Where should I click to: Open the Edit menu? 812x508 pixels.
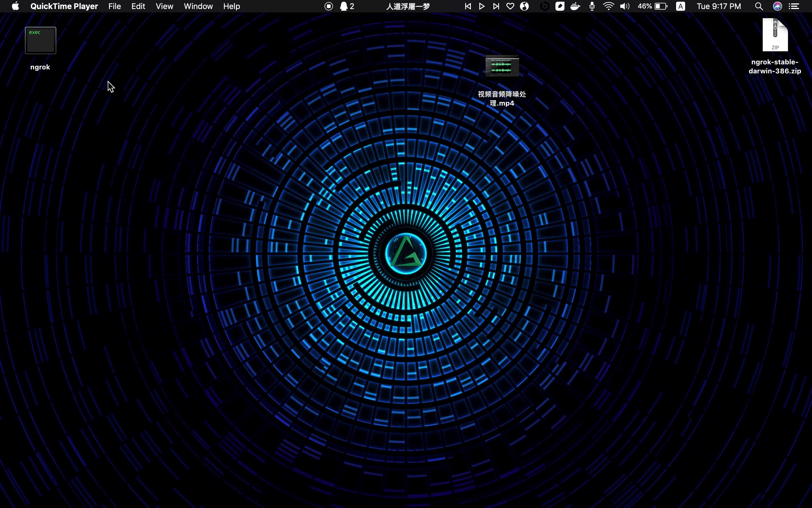tap(138, 6)
